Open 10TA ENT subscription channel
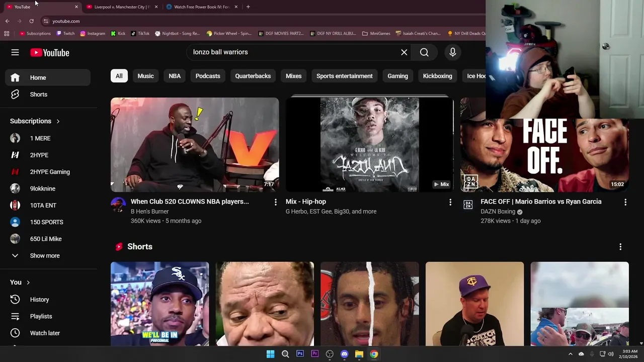The image size is (644, 362). (x=48, y=206)
